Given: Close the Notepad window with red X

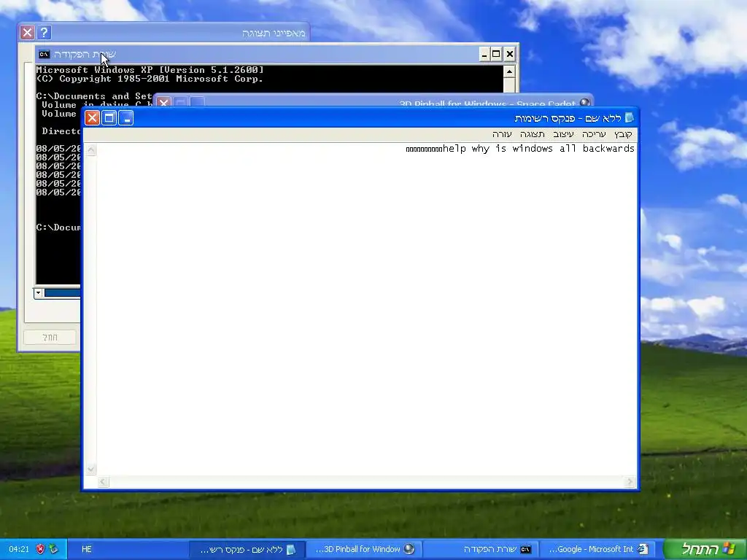Looking at the screenshot, I should click(93, 117).
